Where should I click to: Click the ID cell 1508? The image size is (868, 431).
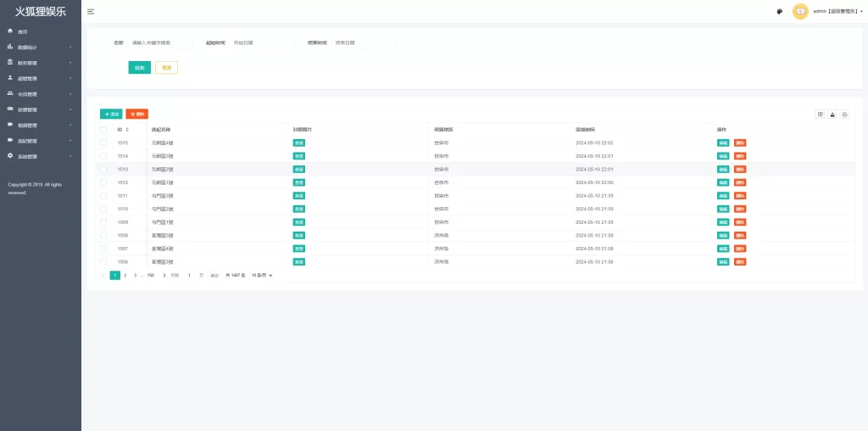point(123,236)
